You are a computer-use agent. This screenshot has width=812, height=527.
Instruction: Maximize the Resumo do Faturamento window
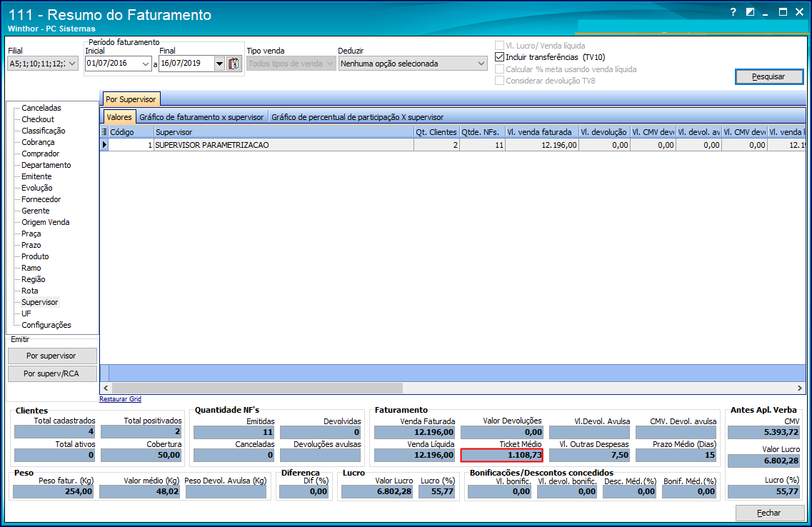[x=783, y=12]
